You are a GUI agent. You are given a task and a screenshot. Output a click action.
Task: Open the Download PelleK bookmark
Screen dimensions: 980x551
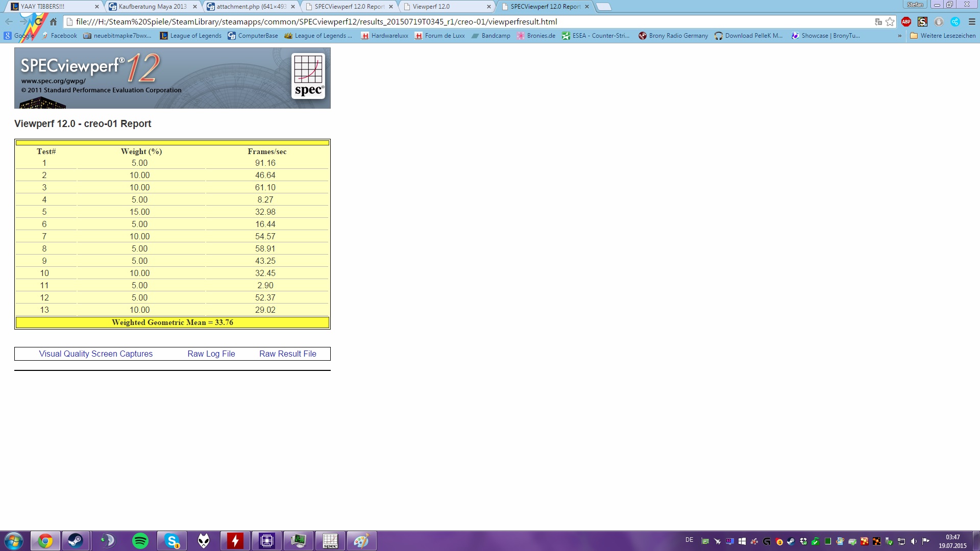coord(749,36)
